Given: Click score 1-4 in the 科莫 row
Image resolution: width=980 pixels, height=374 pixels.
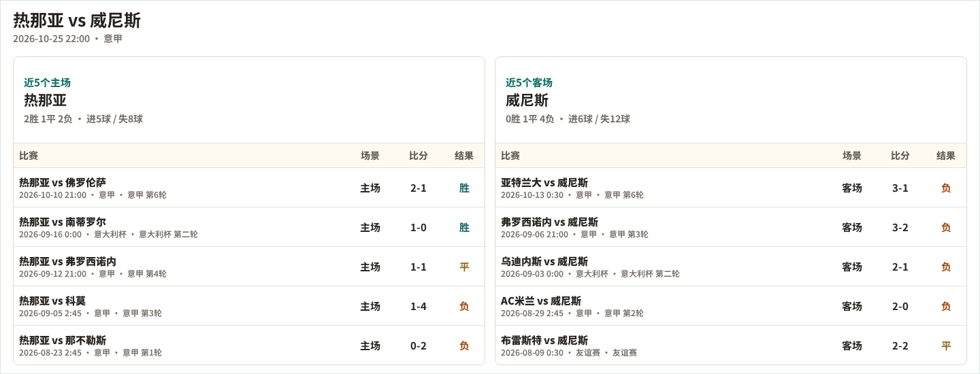Looking at the screenshot, I should click(x=419, y=306).
